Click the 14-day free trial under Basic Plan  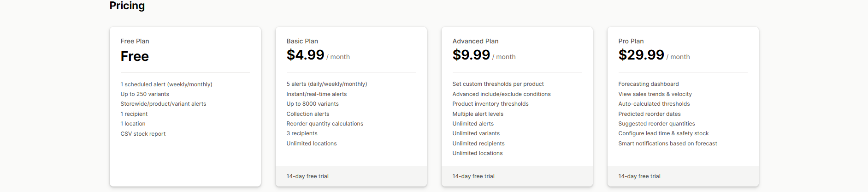(307, 176)
